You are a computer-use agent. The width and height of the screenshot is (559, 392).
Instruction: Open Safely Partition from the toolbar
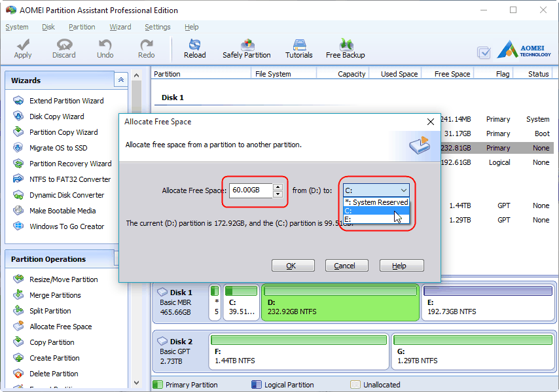[x=247, y=48]
